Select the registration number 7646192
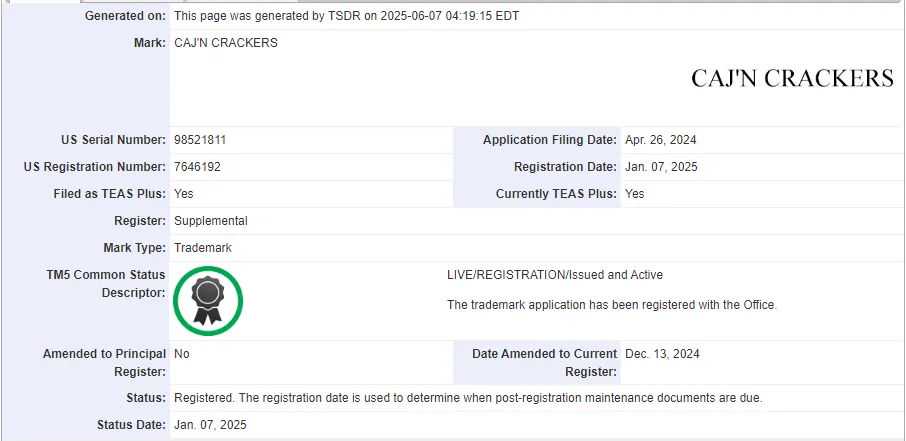 [x=197, y=167]
